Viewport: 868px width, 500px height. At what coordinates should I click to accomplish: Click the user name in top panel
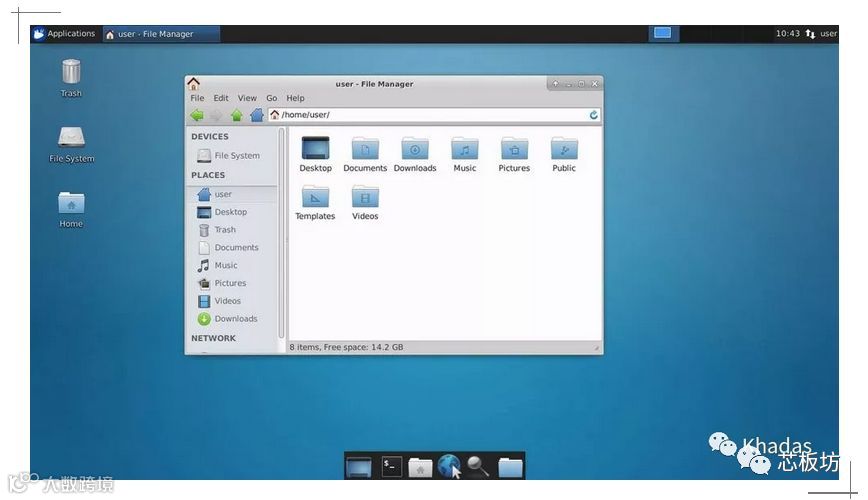click(828, 34)
